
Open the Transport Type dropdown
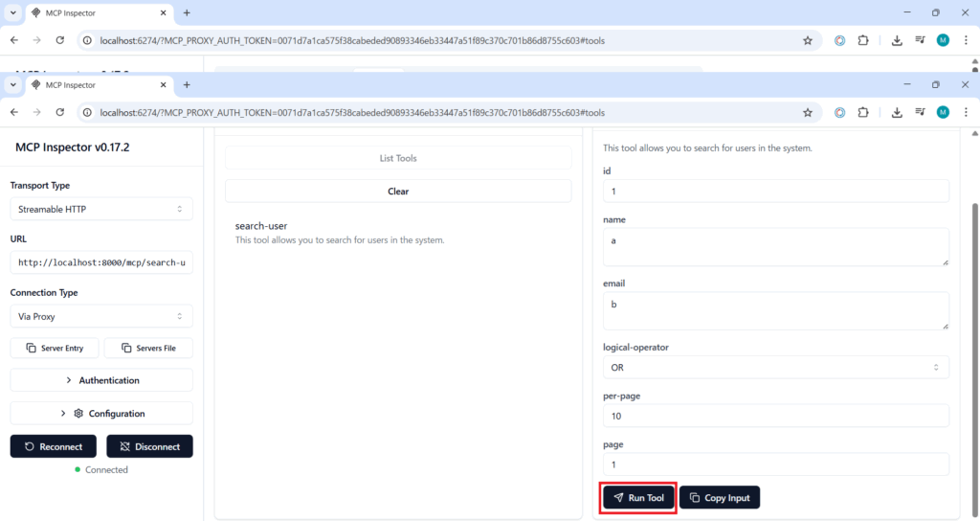tap(100, 209)
